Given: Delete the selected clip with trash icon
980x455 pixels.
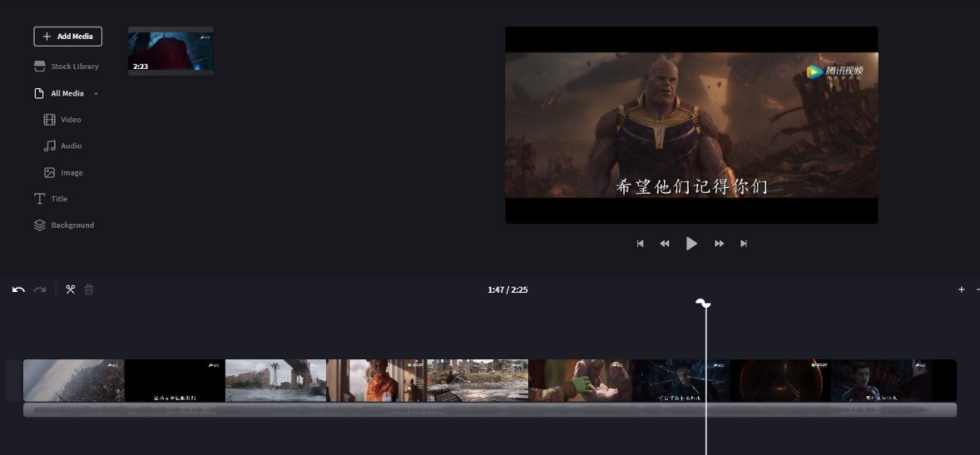Looking at the screenshot, I should (x=89, y=289).
